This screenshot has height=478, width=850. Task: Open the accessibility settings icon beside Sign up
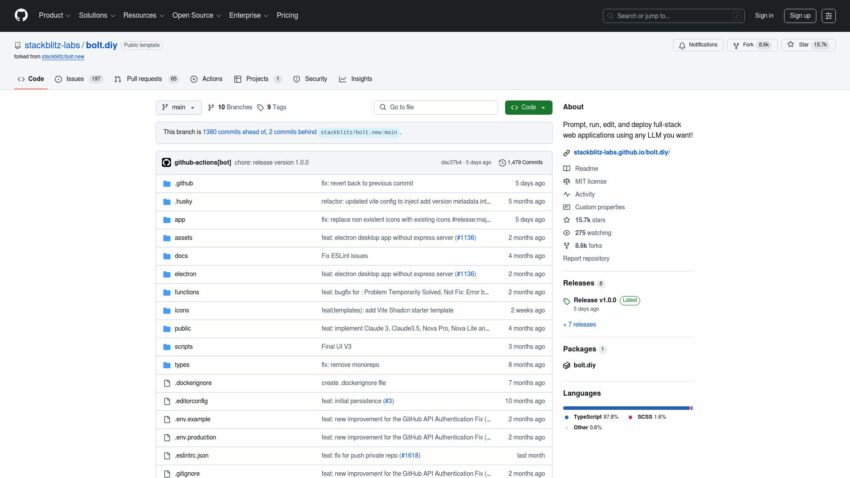tap(828, 16)
